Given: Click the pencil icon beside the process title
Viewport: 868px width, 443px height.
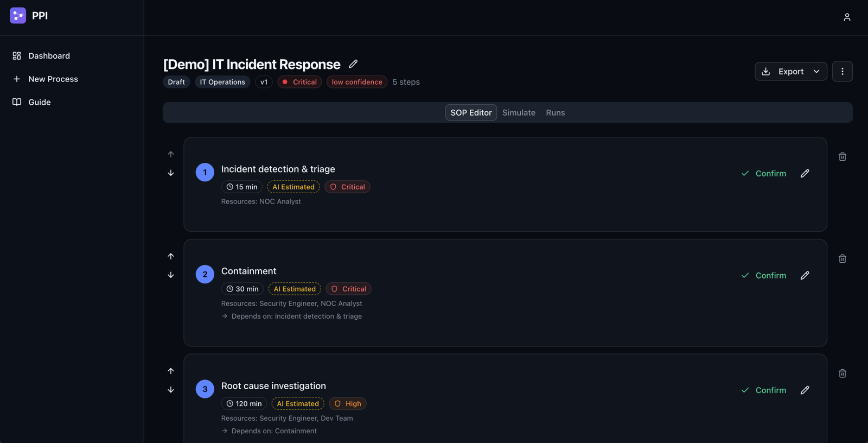Looking at the screenshot, I should pyautogui.click(x=353, y=64).
